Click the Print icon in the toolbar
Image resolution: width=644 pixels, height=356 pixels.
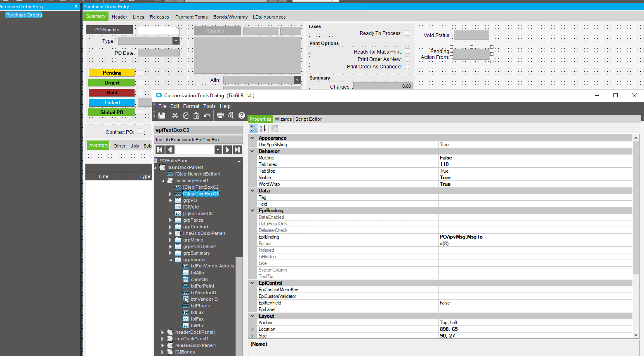coord(220,116)
